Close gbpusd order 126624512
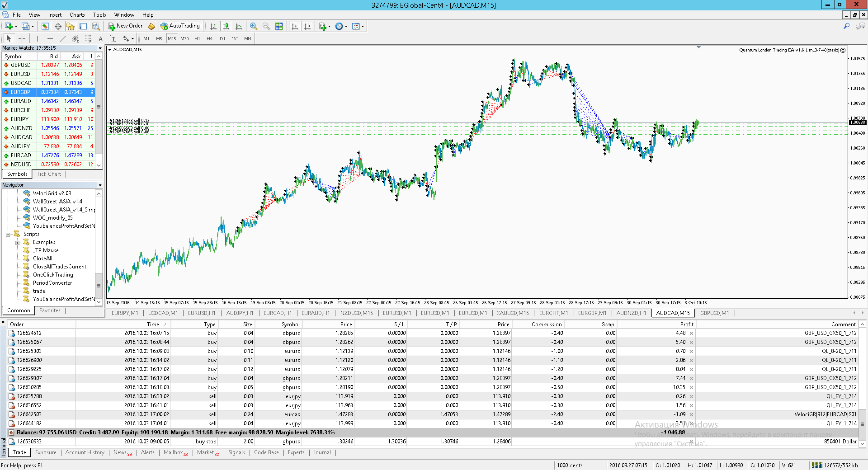This screenshot has height=470, width=868. (x=691, y=333)
